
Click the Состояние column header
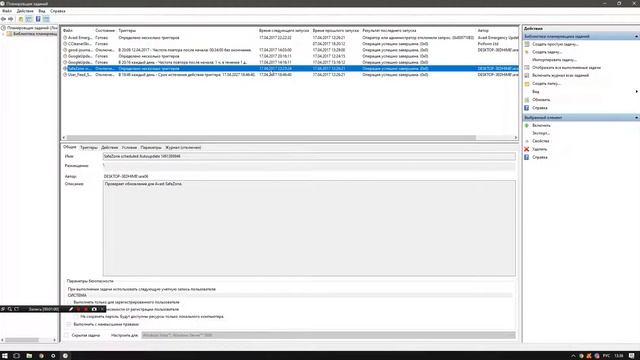pos(105,31)
